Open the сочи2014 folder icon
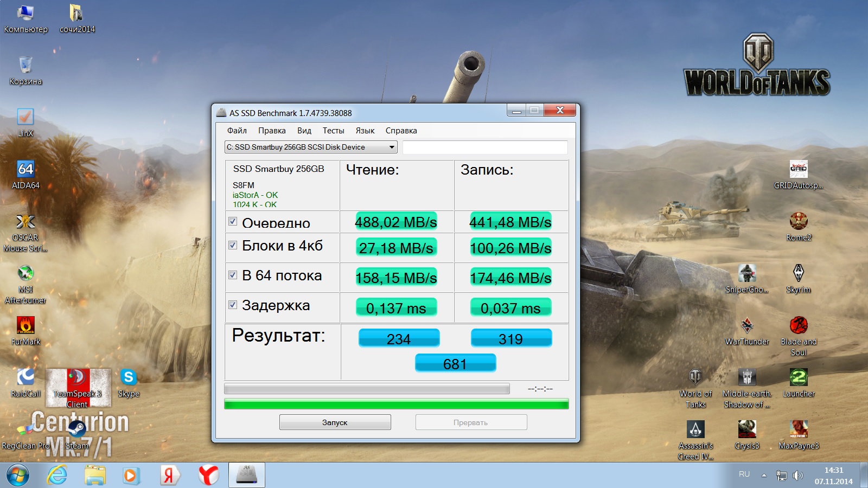The width and height of the screenshot is (868, 488). (76, 19)
